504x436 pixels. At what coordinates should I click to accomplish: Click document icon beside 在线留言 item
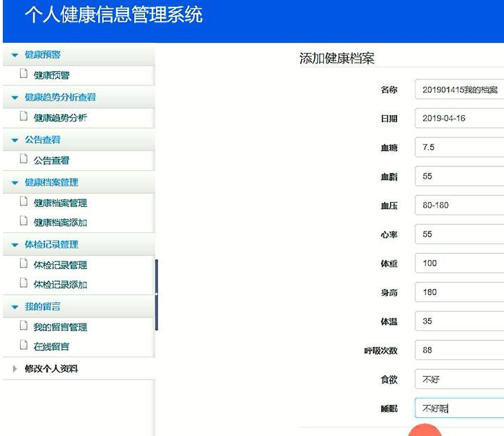tap(23, 345)
